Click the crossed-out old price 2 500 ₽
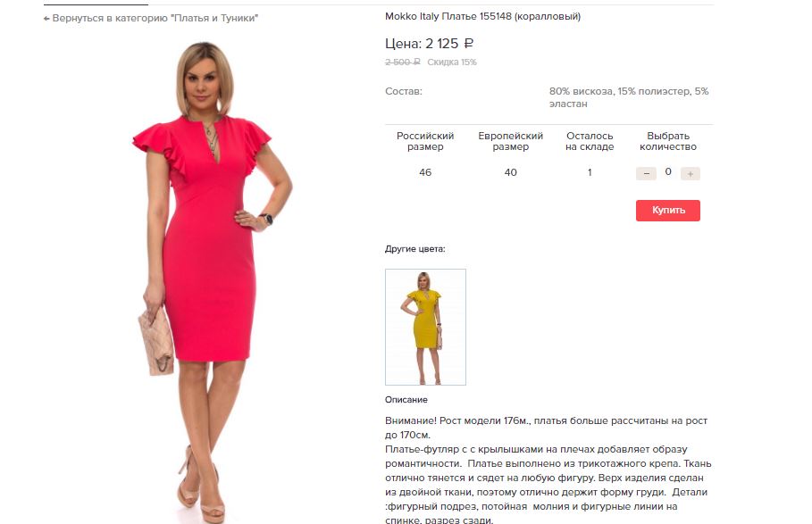 [402, 62]
